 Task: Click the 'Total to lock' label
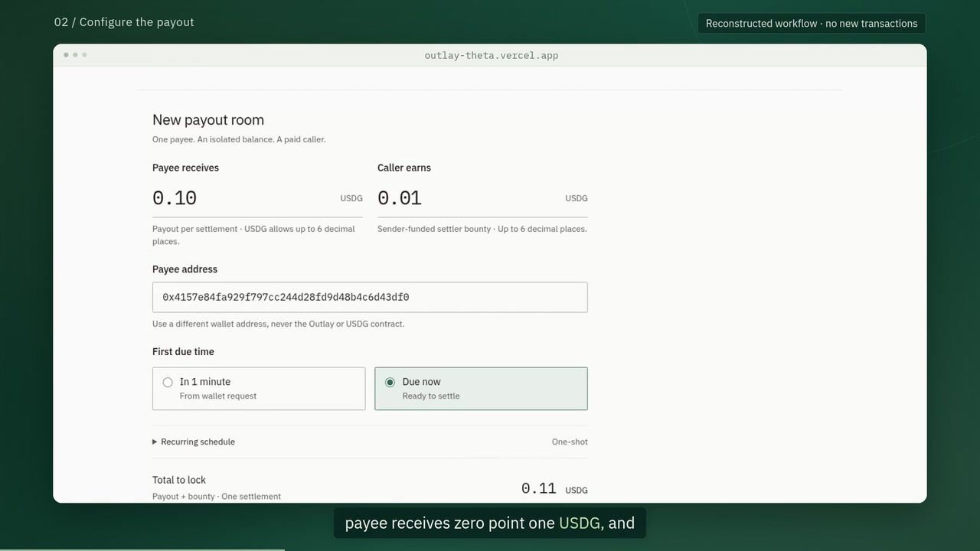tap(179, 480)
